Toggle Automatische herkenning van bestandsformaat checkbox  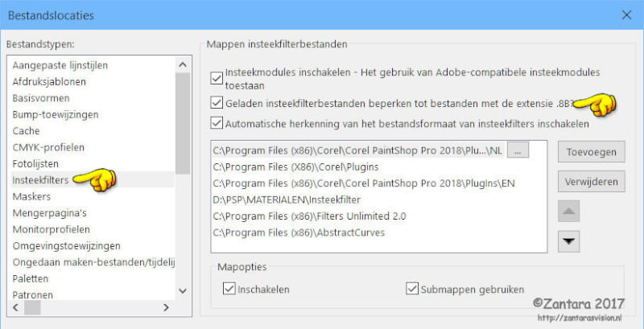coord(216,123)
